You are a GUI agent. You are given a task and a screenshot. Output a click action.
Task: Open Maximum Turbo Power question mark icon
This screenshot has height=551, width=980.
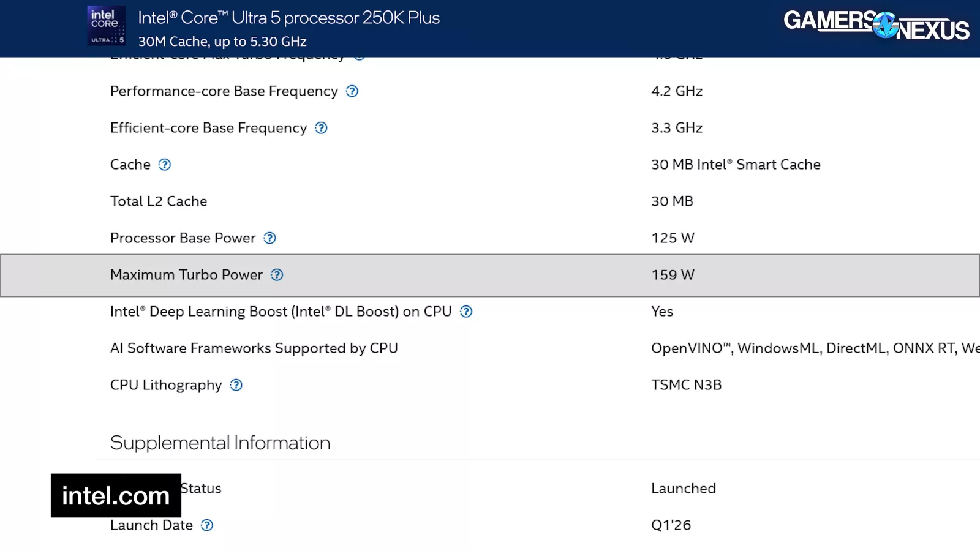[277, 275]
